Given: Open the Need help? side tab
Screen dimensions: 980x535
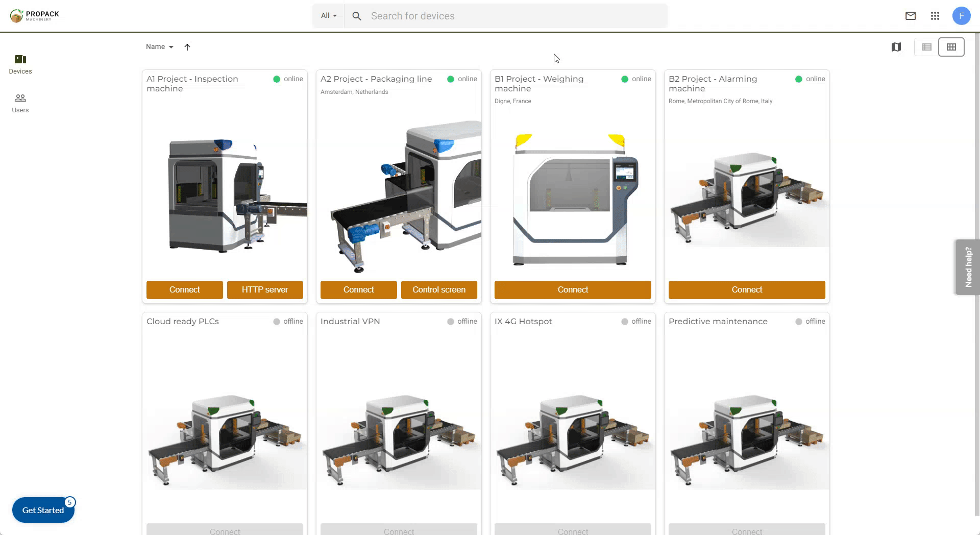Looking at the screenshot, I should point(968,267).
